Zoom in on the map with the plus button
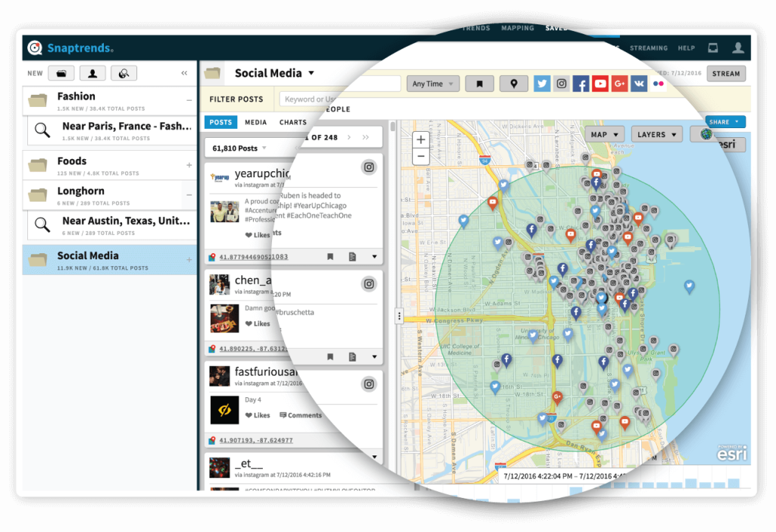The height and width of the screenshot is (532, 776). [421, 139]
